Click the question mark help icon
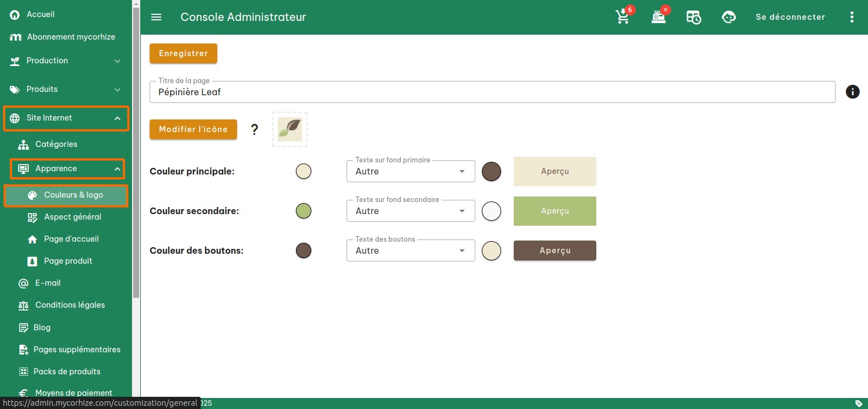Image resolution: width=868 pixels, height=409 pixels. click(254, 129)
